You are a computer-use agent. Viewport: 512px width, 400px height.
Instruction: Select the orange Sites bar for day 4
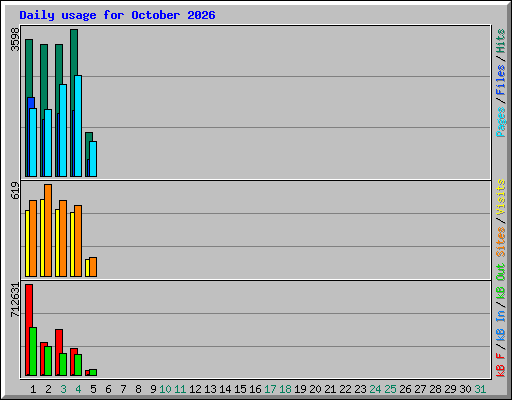pyautogui.click(x=78, y=241)
